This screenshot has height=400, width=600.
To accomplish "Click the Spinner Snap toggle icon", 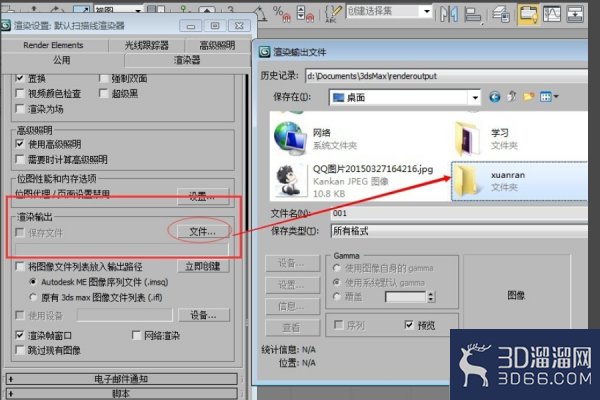I will pos(305,13).
